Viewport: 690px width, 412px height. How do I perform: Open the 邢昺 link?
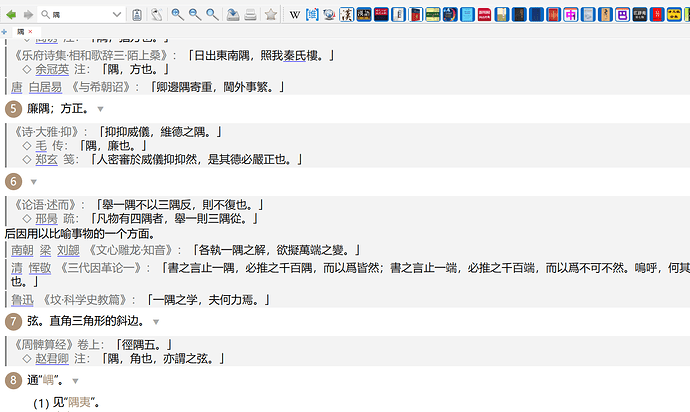point(46,219)
